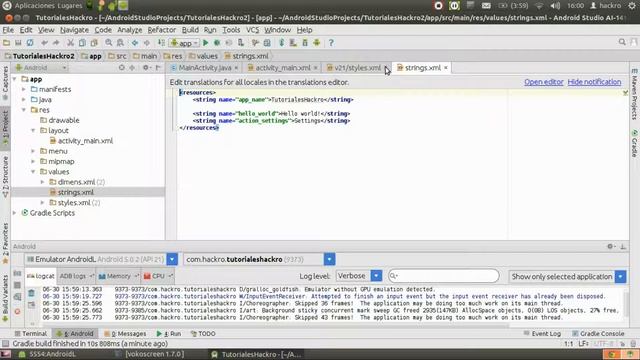Click the Project panel settings gear
The height and width of the screenshot is (360, 640).
click(x=146, y=68)
